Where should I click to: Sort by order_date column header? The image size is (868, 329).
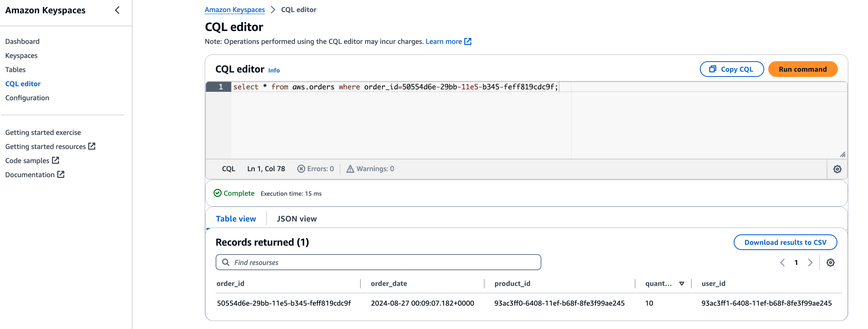[389, 283]
